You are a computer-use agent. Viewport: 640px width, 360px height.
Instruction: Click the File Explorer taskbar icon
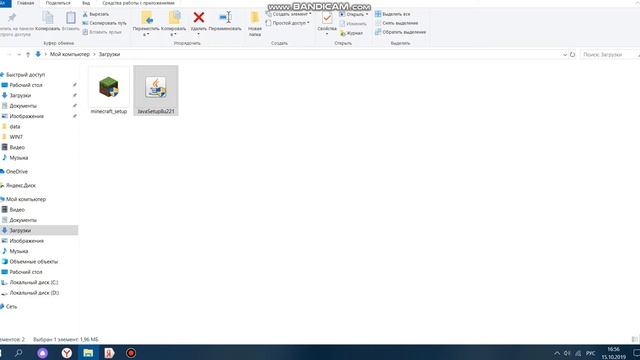(88, 353)
